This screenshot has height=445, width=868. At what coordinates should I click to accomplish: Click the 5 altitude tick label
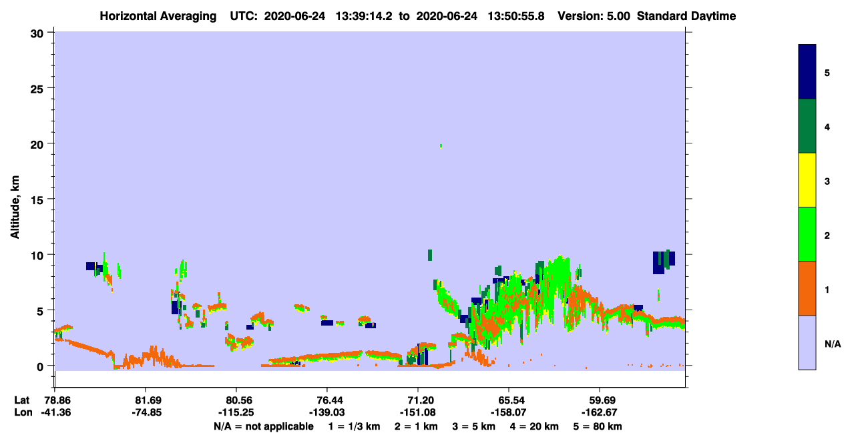click(42, 310)
